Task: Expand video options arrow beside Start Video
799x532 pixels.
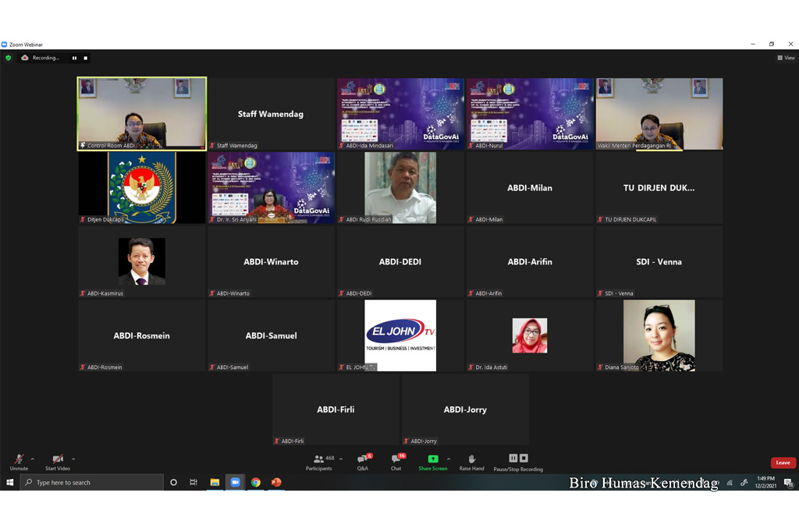Action: coord(73,459)
